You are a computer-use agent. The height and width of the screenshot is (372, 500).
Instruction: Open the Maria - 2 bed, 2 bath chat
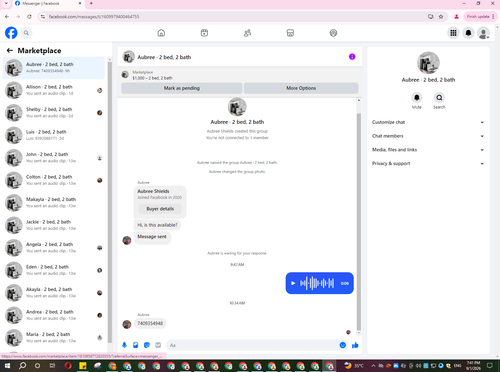54,338
